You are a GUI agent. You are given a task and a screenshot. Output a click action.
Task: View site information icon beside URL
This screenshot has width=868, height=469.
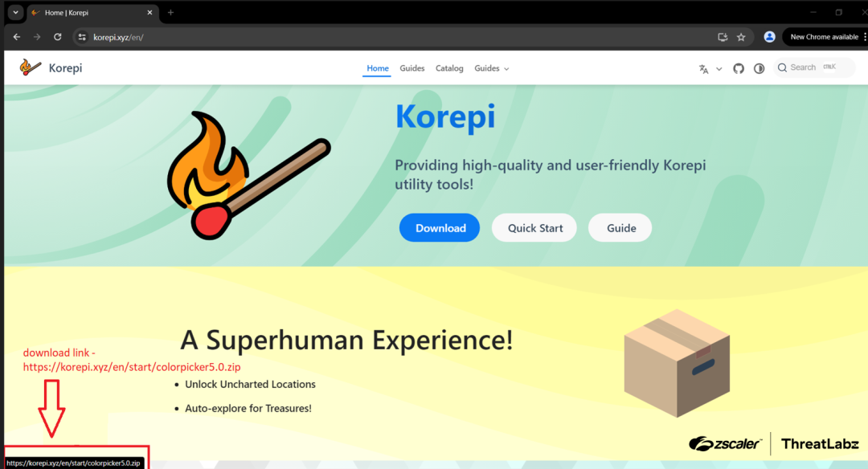coord(82,37)
